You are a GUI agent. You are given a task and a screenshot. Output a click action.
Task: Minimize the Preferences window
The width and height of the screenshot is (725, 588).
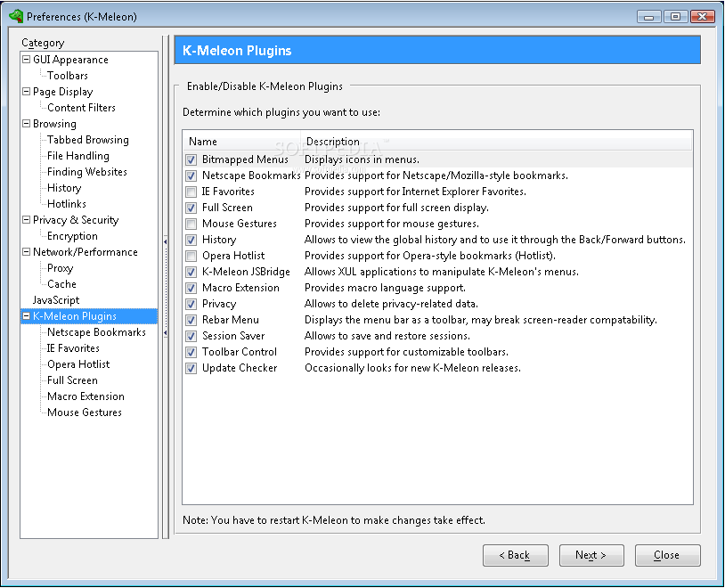coord(648,17)
